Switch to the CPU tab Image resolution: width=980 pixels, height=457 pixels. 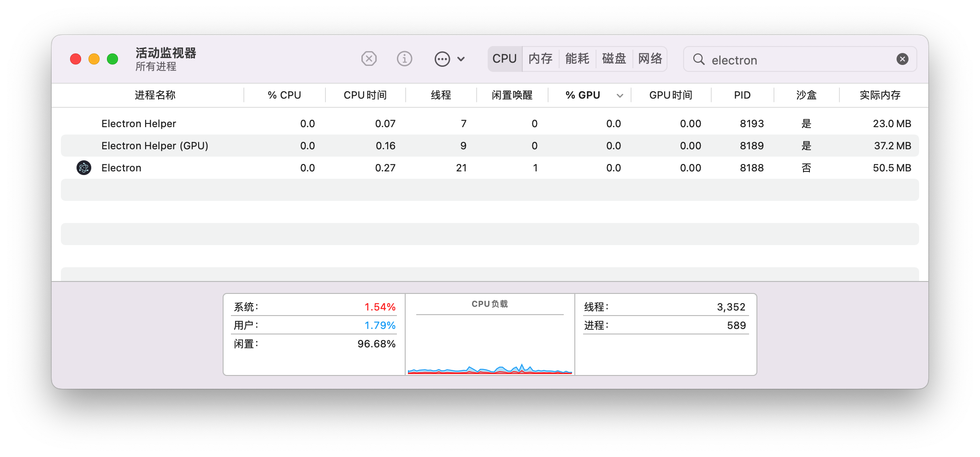[x=504, y=59]
